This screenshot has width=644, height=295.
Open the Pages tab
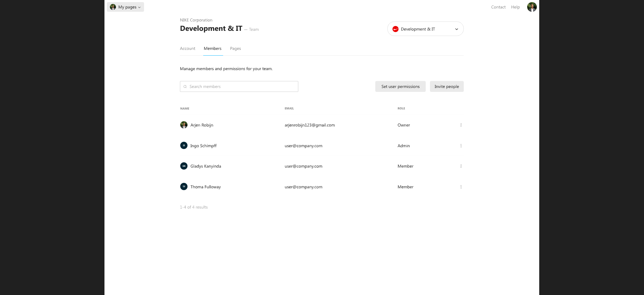235,48
